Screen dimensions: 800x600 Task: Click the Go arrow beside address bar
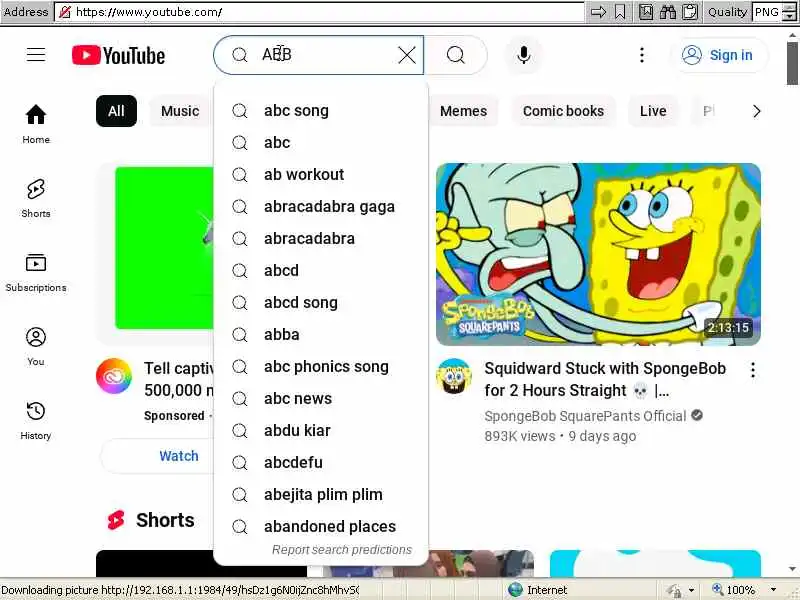point(598,12)
